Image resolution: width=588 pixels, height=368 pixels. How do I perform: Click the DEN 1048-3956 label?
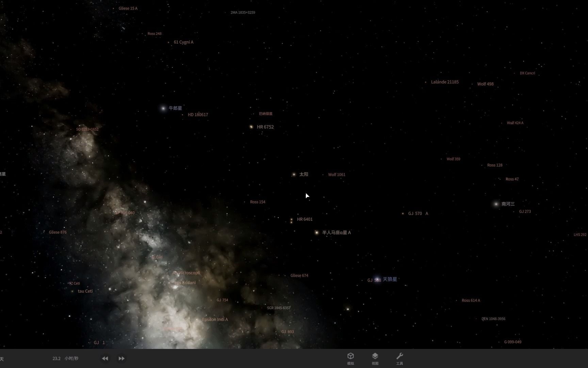[493, 319]
